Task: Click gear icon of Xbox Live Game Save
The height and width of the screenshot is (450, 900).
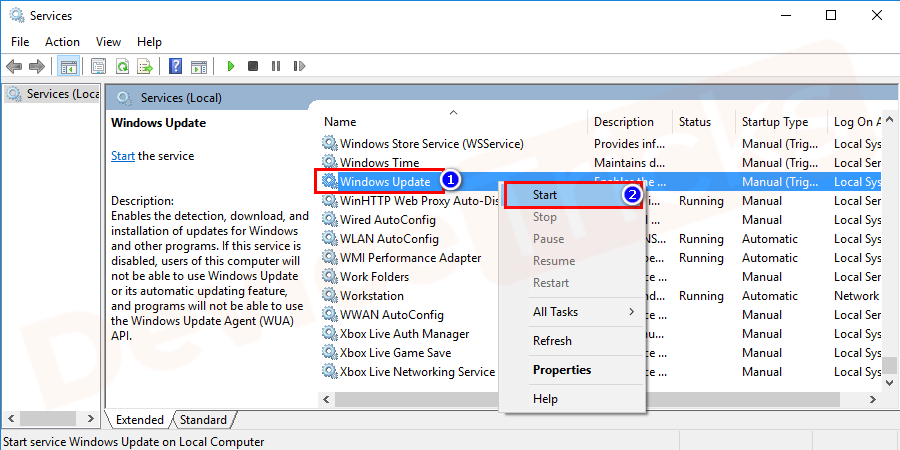Action: click(329, 352)
